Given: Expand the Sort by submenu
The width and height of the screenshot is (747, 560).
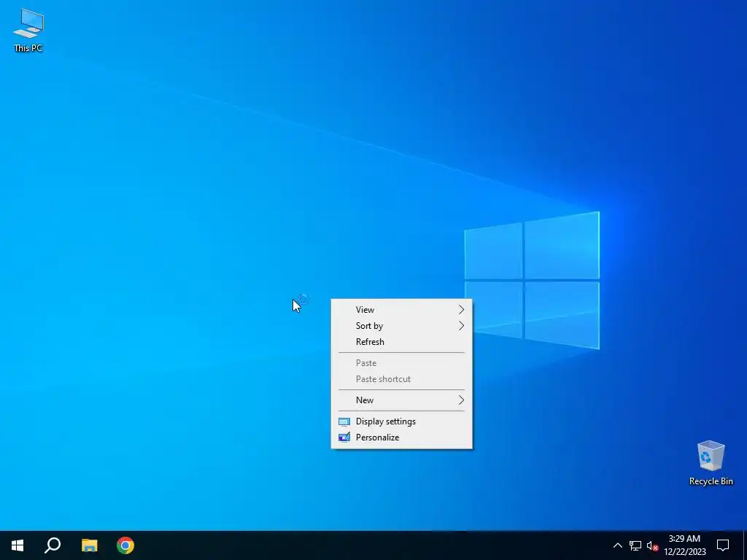Looking at the screenshot, I should click(x=402, y=326).
